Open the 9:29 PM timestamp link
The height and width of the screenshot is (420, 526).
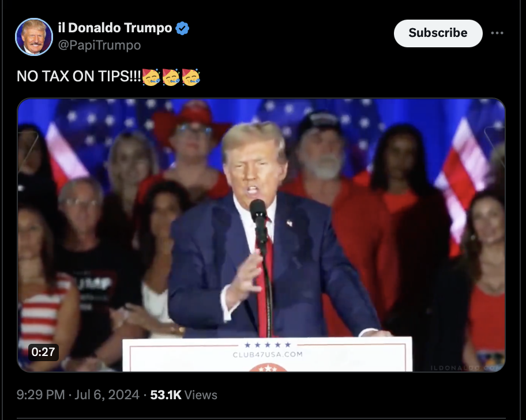(40, 395)
